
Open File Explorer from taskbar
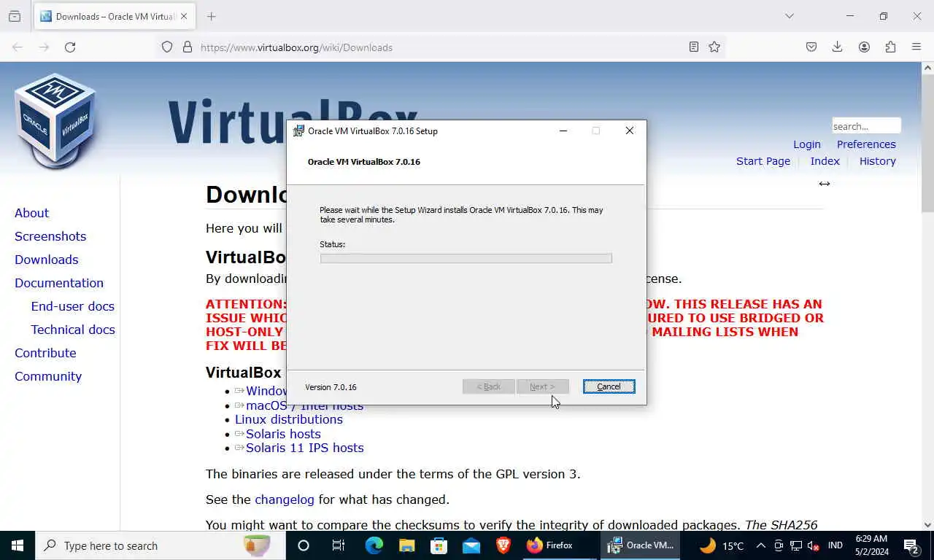click(x=406, y=545)
